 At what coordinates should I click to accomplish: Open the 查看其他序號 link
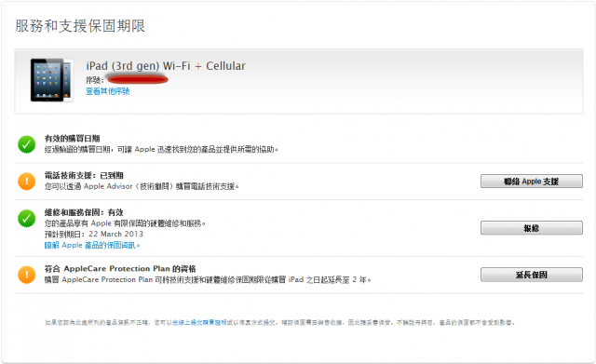[x=108, y=91]
